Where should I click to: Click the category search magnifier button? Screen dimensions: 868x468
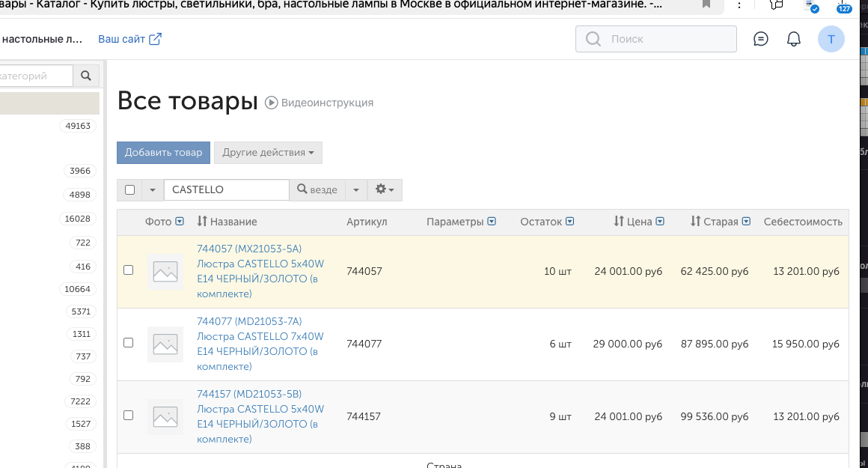[x=86, y=76]
